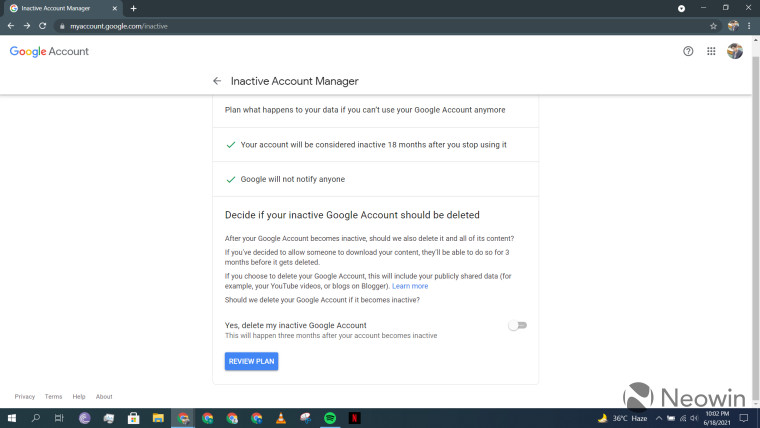Click the browser back arrow
Viewport: 760px width, 428px height.
click(x=11, y=26)
